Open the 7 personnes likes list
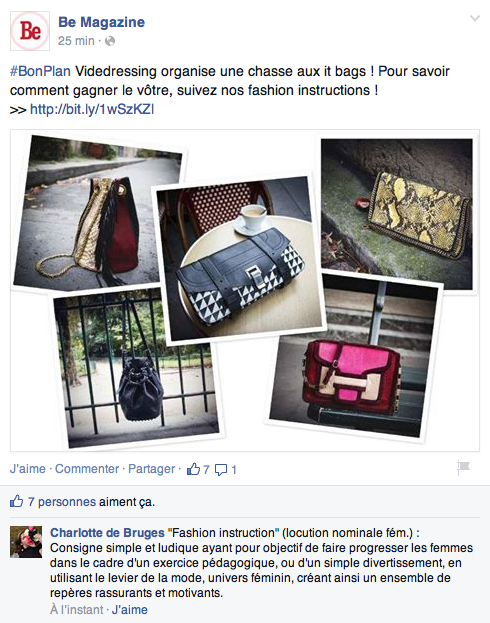 (62, 502)
